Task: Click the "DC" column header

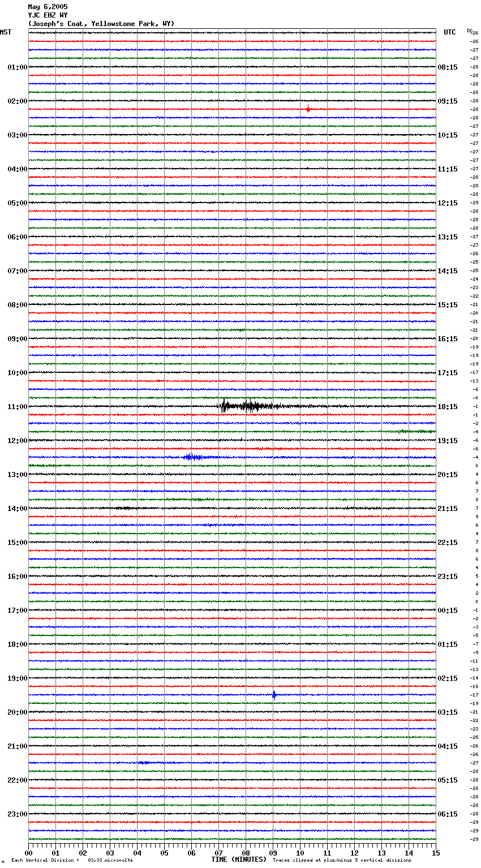Action: [x=470, y=31]
